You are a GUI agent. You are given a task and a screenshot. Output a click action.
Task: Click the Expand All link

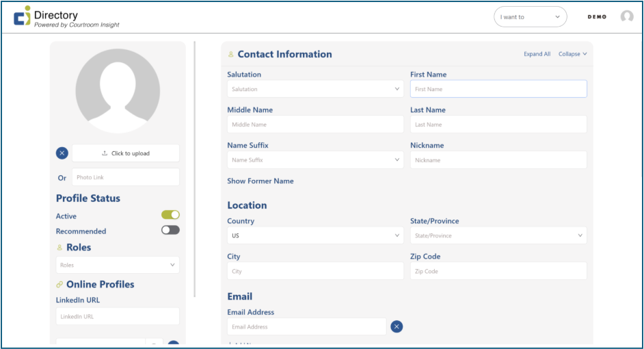[x=537, y=54]
